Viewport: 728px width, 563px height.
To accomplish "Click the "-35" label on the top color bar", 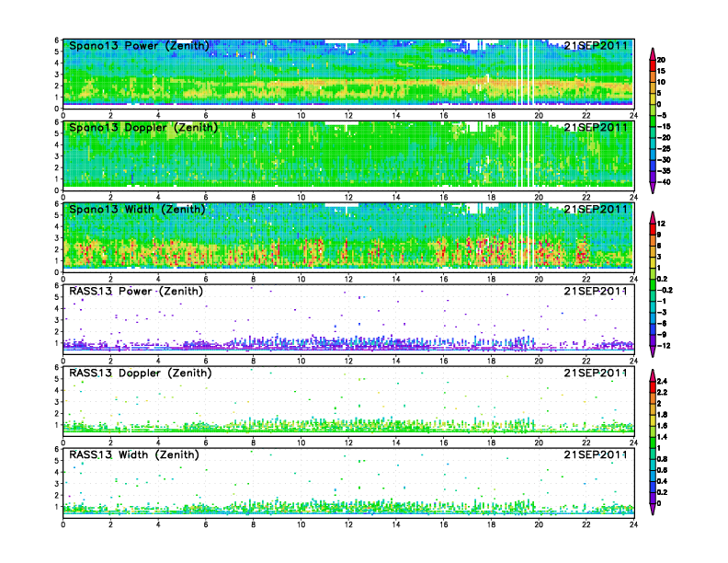I will pyautogui.click(x=664, y=171).
